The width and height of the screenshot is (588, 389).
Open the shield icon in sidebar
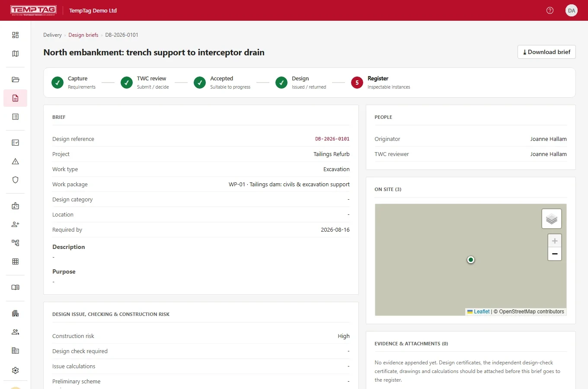[16, 180]
